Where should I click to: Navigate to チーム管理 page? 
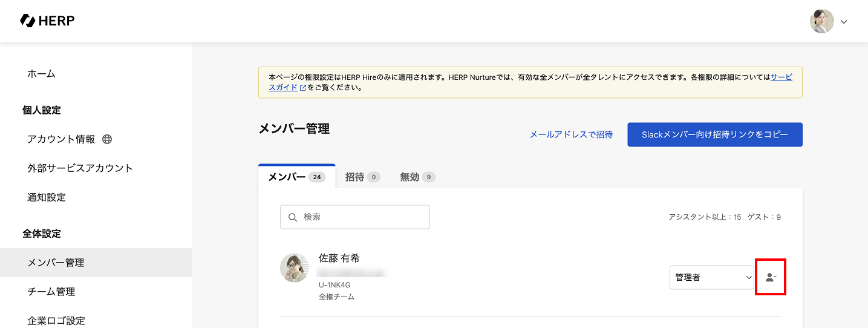click(x=51, y=292)
